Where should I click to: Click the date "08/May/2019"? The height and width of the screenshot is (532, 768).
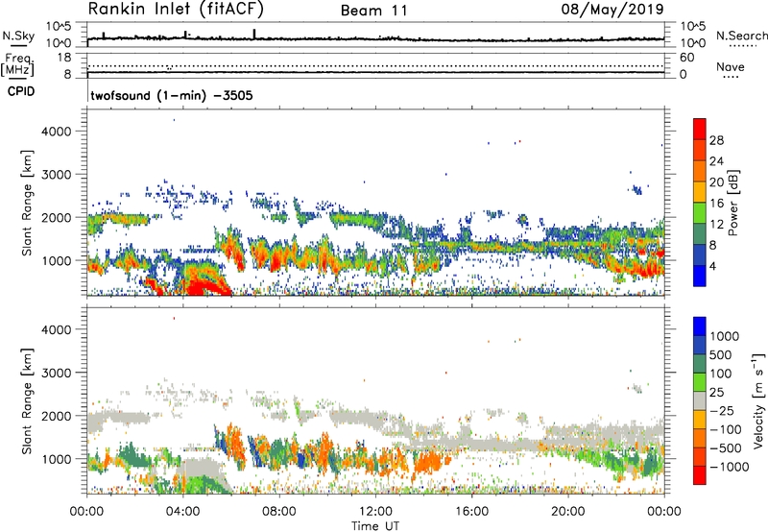click(x=612, y=10)
